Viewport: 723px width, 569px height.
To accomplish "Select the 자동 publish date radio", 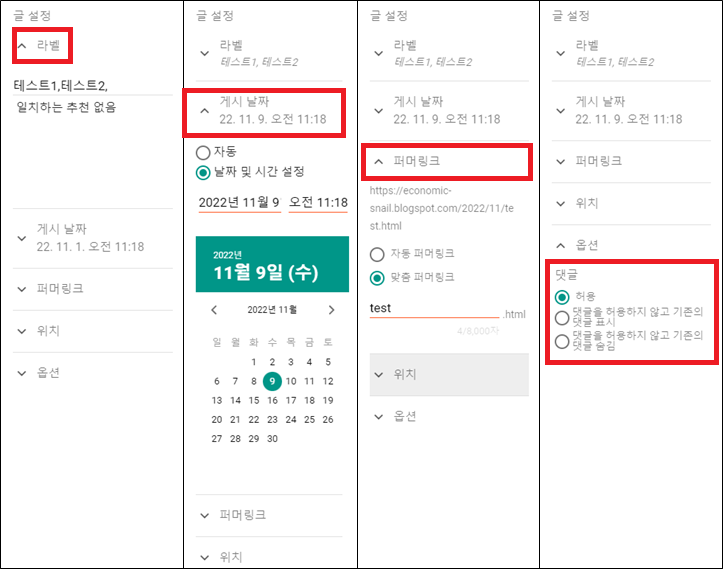I will tap(203, 152).
